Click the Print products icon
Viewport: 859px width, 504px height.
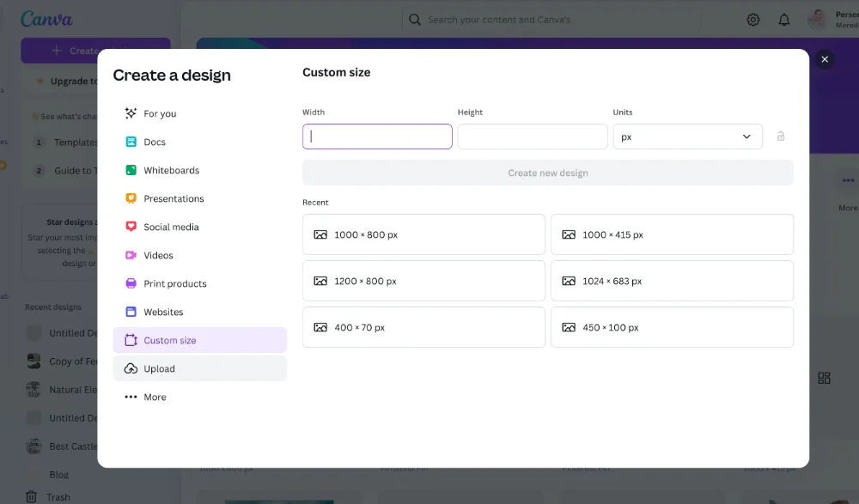tap(131, 283)
